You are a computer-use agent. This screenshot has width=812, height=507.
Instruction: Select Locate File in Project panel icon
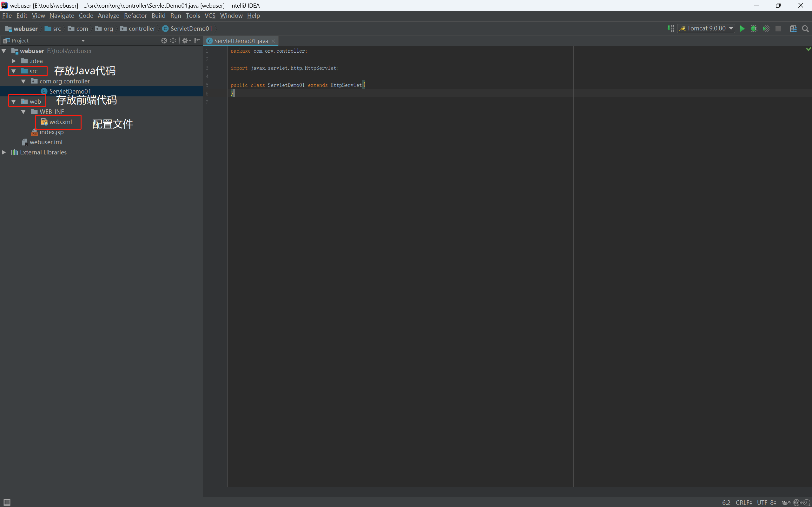(x=164, y=40)
